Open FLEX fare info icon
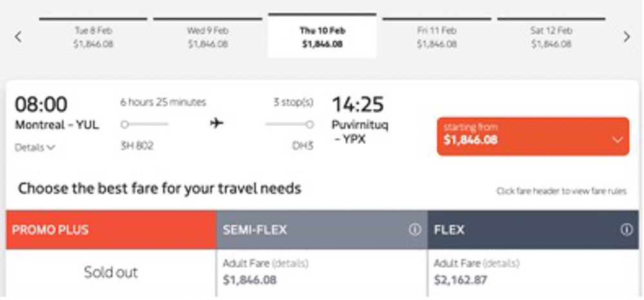This screenshot has width=644, height=300. click(627, 230)
